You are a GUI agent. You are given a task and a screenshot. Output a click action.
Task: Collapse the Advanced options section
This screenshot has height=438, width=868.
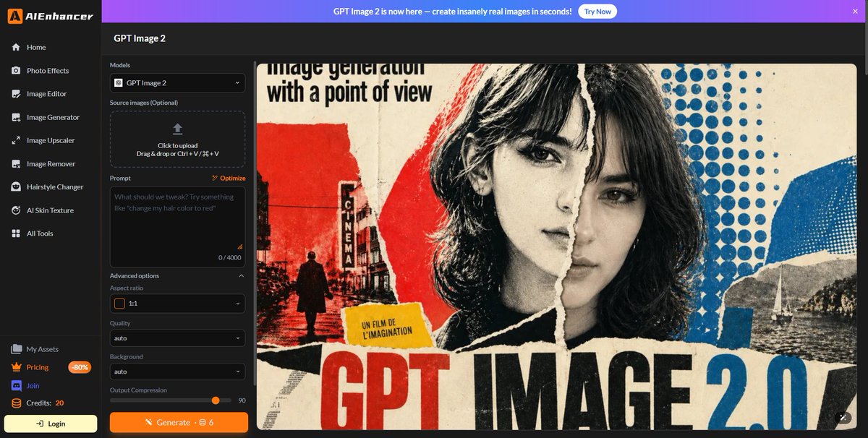(177, 276)
